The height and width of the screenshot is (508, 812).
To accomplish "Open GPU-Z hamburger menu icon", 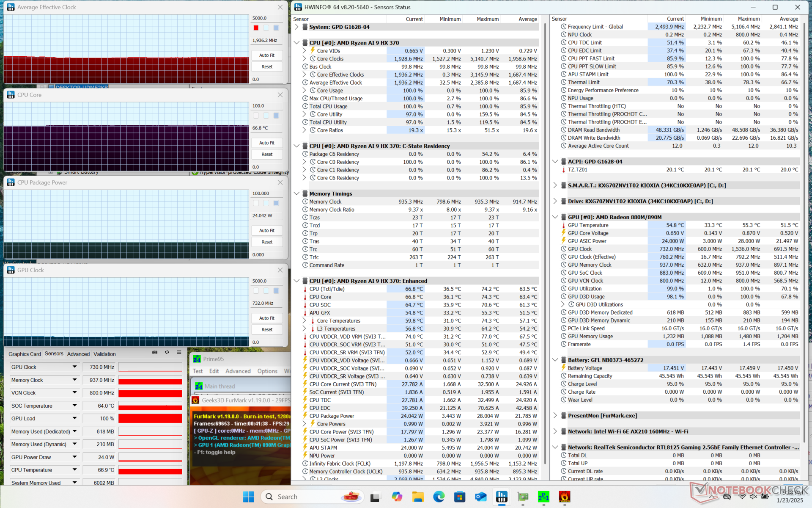I will [x=179, y=352].
